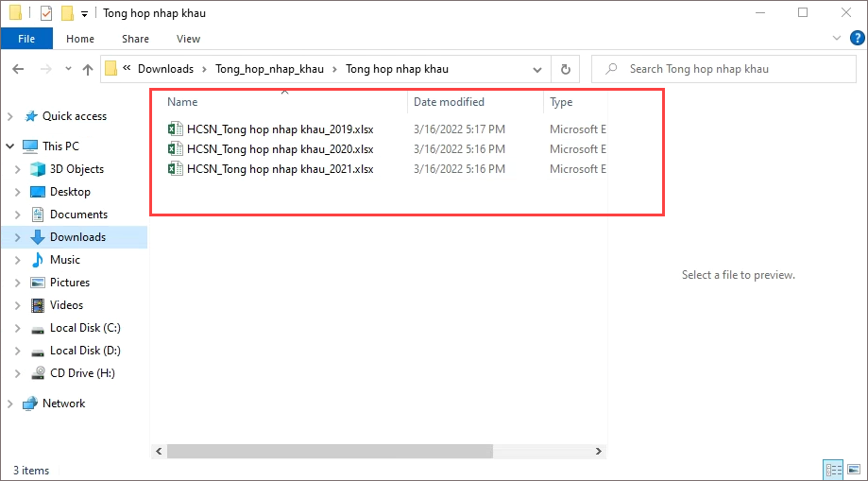Open address bar history dropdown

(x=537, y=69)
